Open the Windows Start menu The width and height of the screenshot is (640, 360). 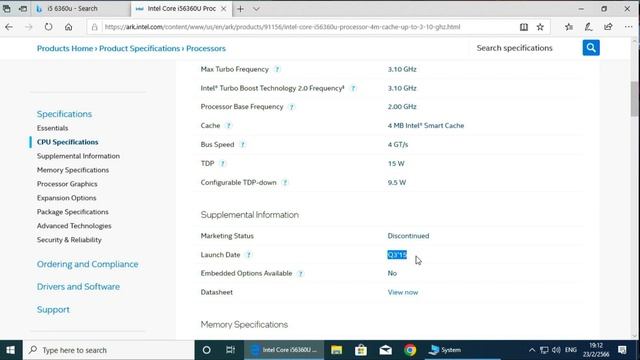[11, 350]
